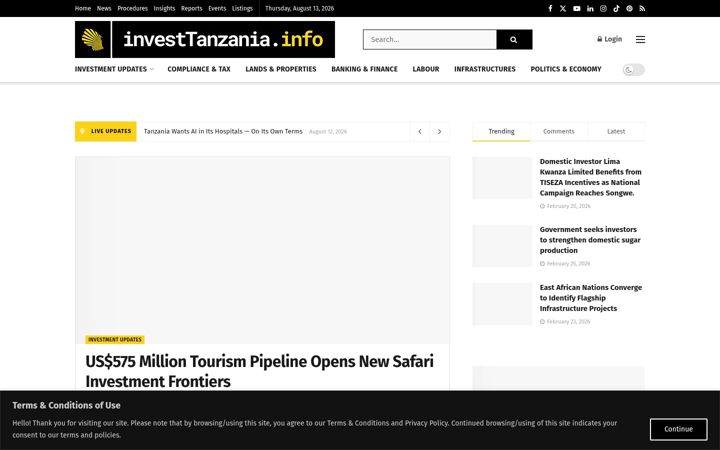Open the Instagram social icon
This screenshot has height=450, width=720.
click(603, 8)
